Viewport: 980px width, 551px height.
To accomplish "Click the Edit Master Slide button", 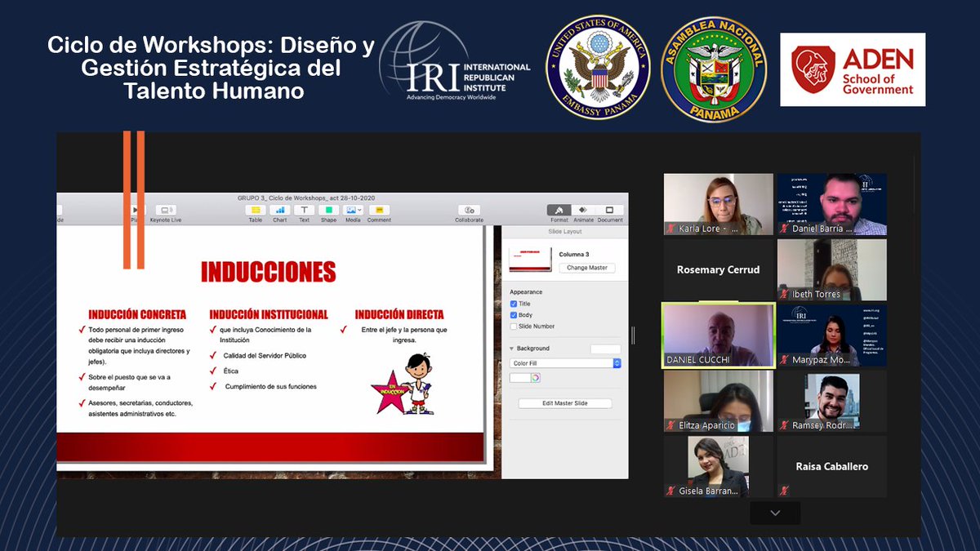I will (x=565, y=403).
